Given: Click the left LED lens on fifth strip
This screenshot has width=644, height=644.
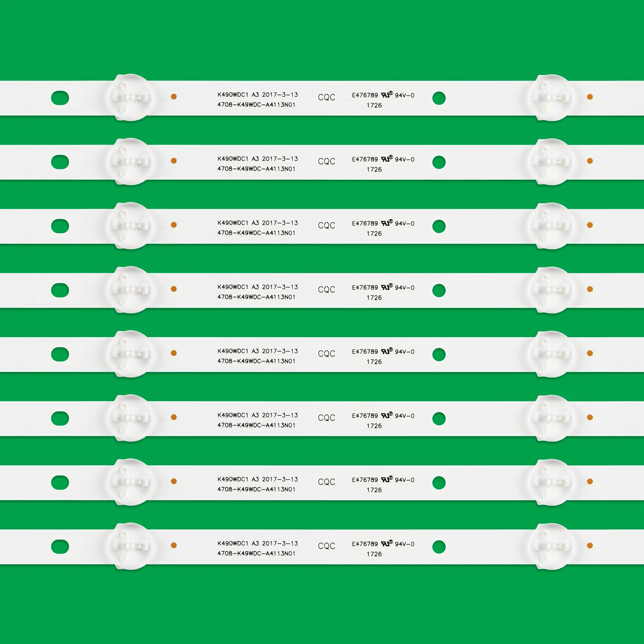Looking at the screenshot, I should pos(131,354).
